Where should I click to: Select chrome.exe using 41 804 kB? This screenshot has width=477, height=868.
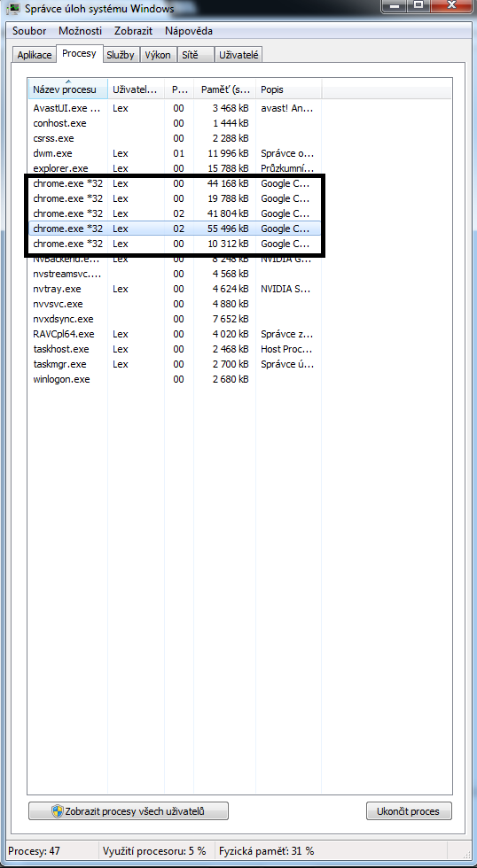pos(175,213)
